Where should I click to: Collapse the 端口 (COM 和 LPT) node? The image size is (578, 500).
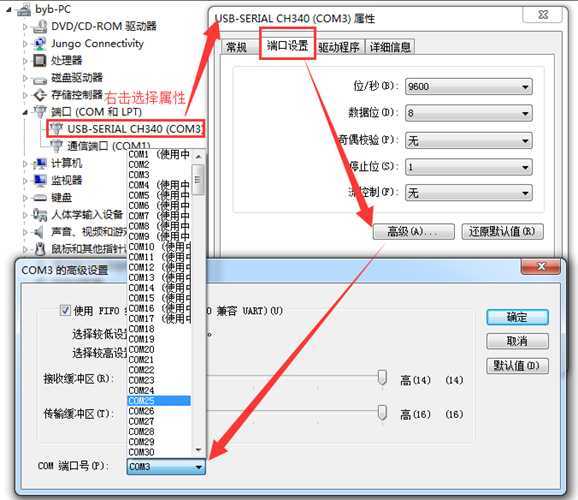(25, 112)
